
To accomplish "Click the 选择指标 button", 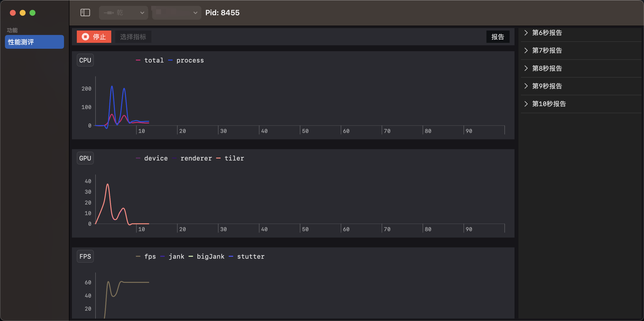I will coord(133,36).
